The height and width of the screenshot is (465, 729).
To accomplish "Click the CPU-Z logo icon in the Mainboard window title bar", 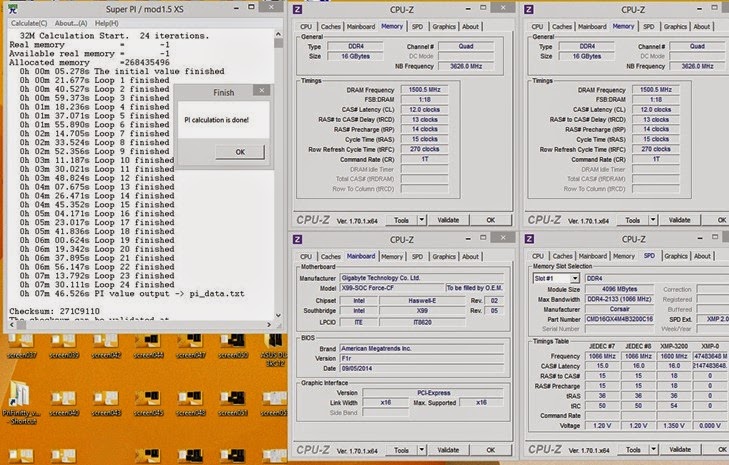I will coord(297,240).
